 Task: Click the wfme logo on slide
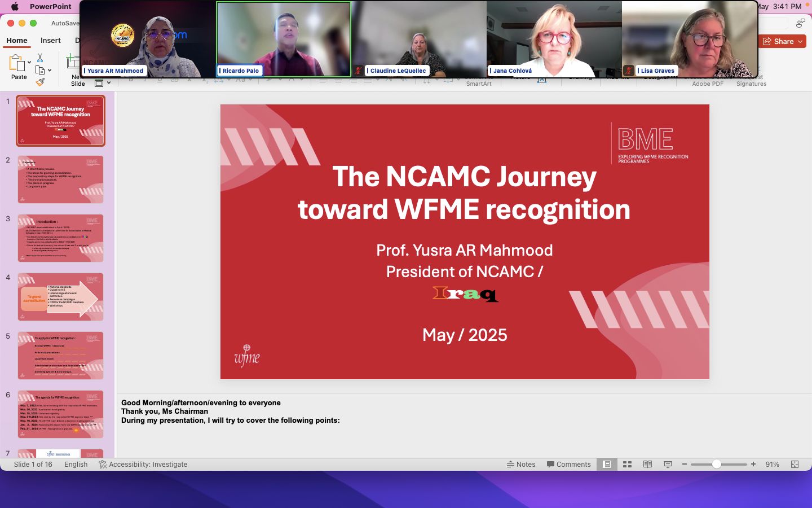(x=247, y=356)
